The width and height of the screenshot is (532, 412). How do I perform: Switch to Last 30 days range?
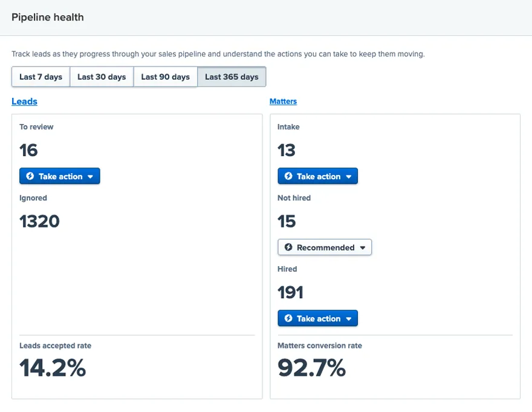[102, 77]
